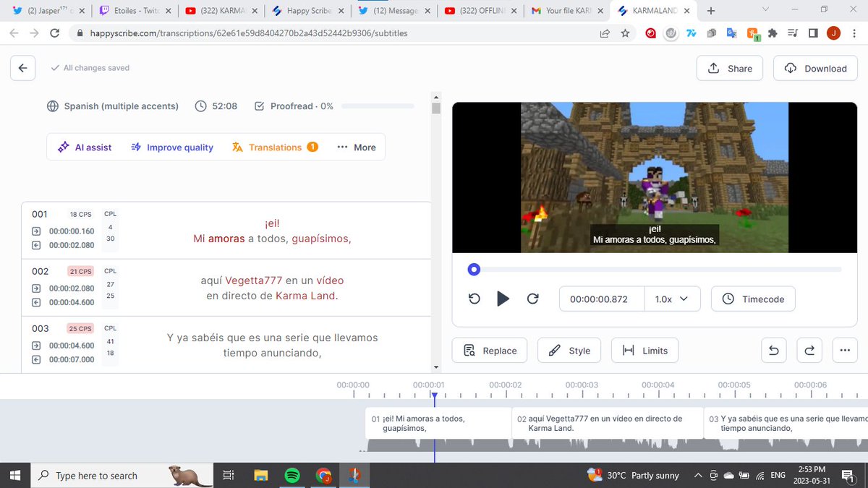This screenshot has width=868, height=488.
Task: Click the Spanish language globe icon
Action: pyautogui.click(x=52, y=106)
